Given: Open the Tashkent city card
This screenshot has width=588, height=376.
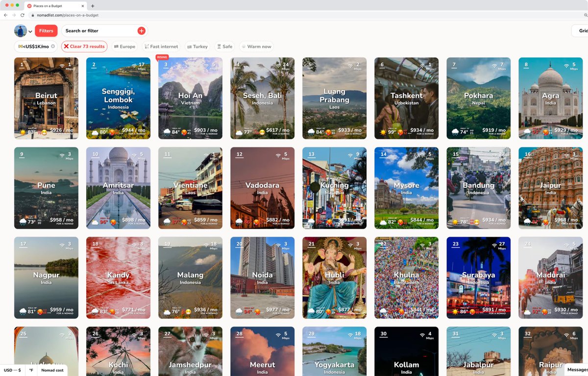Looking at the screenshot, I should click(x=406, y=99).
